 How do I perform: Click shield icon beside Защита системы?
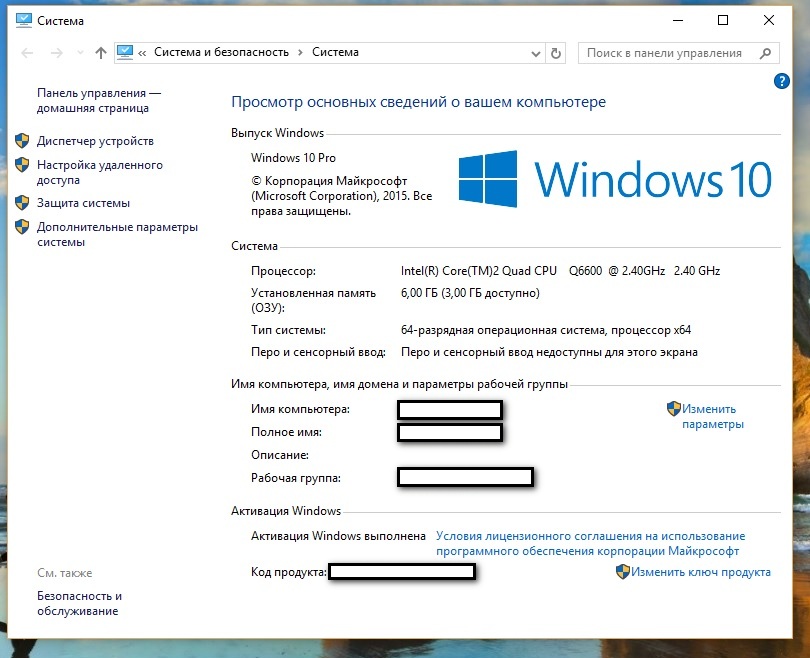(22, 203)
